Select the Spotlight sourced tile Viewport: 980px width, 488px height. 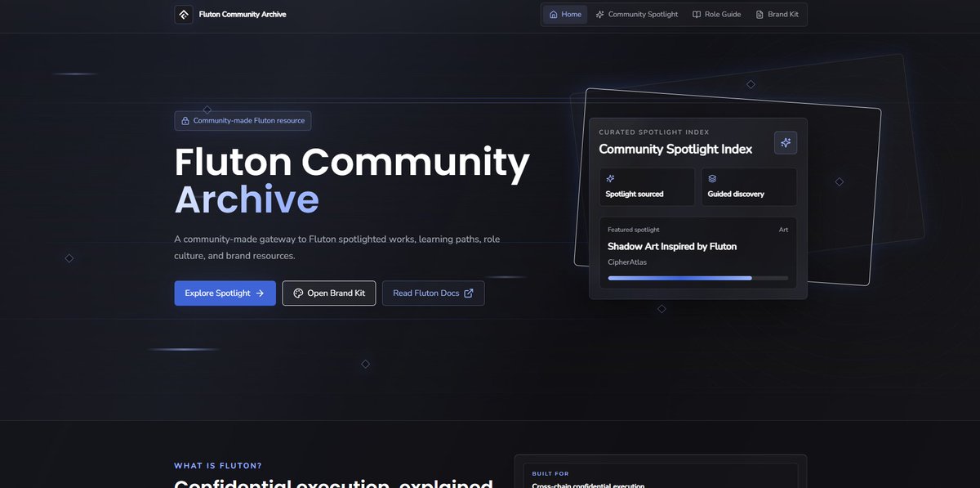click(x=647, y=187)
